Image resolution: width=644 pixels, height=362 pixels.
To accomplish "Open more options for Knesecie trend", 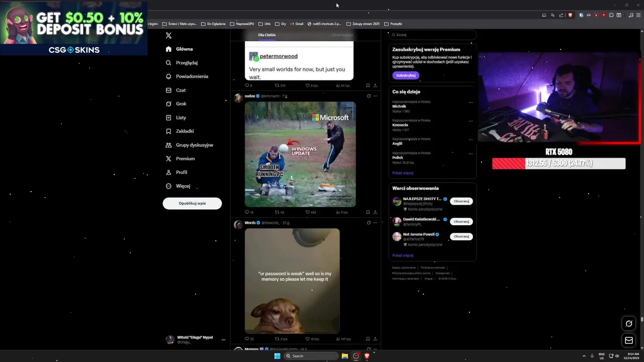I will 471,121.
